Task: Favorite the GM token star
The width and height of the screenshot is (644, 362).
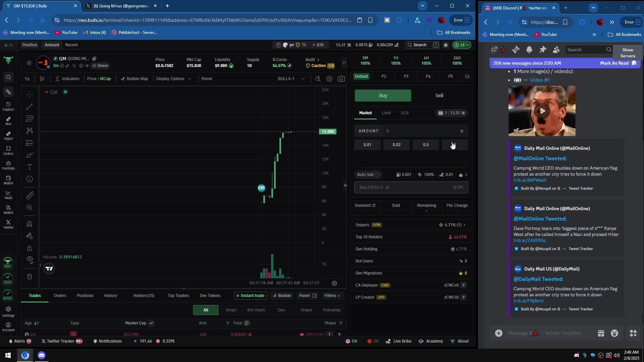Action: 29,63
